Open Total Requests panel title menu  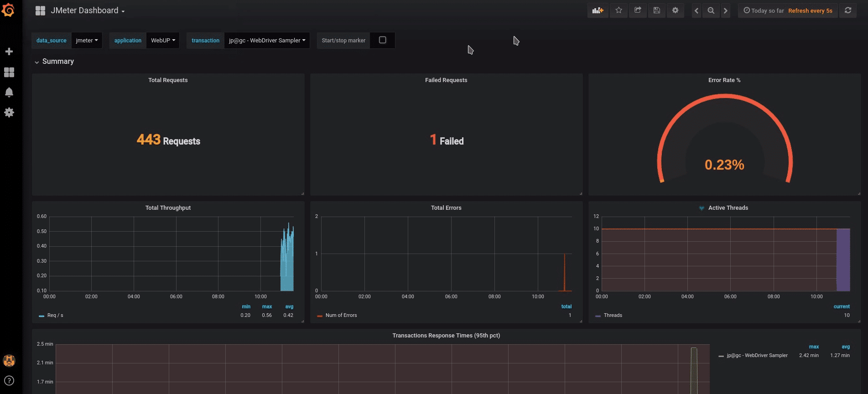[x=168, y=80]
